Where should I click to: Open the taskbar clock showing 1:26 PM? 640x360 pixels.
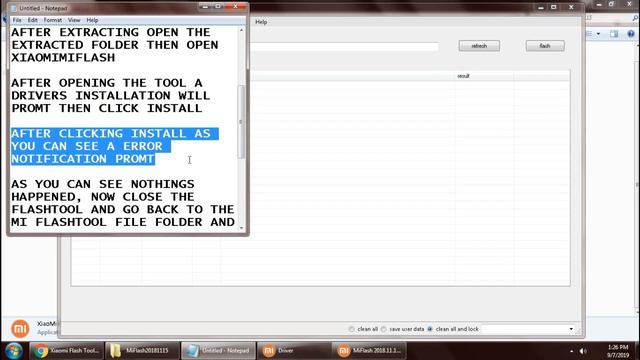(x=618, y=351)
